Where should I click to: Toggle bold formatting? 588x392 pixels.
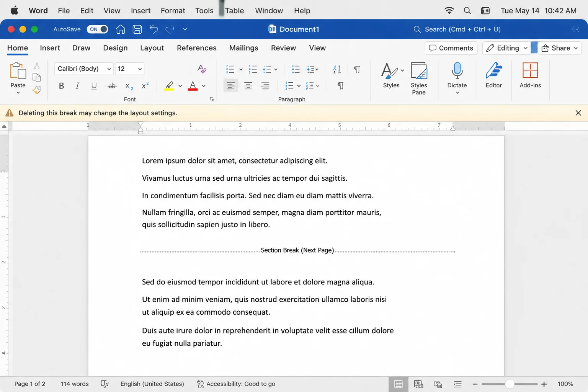[61, 86]
